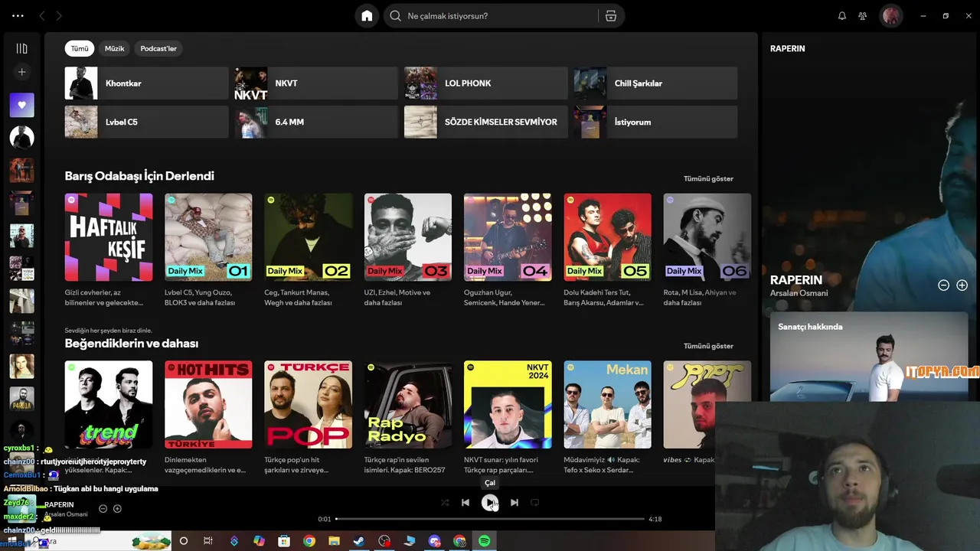The height and width of the screenshot is (551, 980).
Task: Toggle shuffle playback
Action: click(x=445, y=503)
